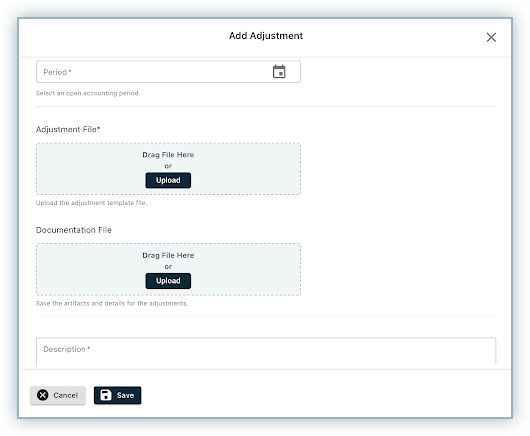Viewport: 530px width, 436px height.
Task: Click Upload under Adjustment File
Action: (x=168, y=180)
